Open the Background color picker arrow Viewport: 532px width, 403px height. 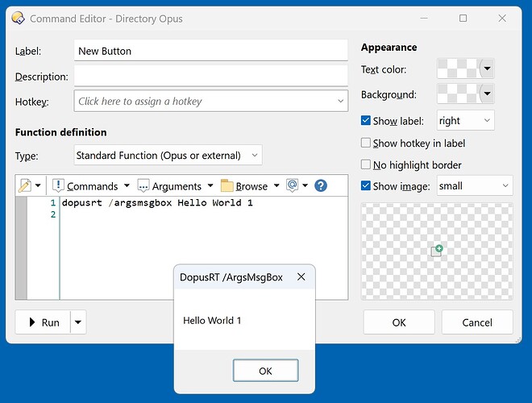(x=487, y=93)
